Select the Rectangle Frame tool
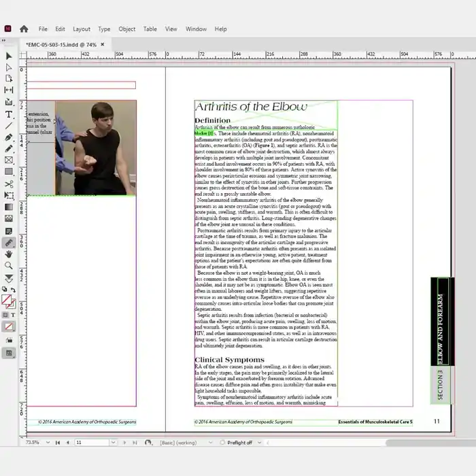The width and height of the screenshot is (476, 476). click(9, 160)
